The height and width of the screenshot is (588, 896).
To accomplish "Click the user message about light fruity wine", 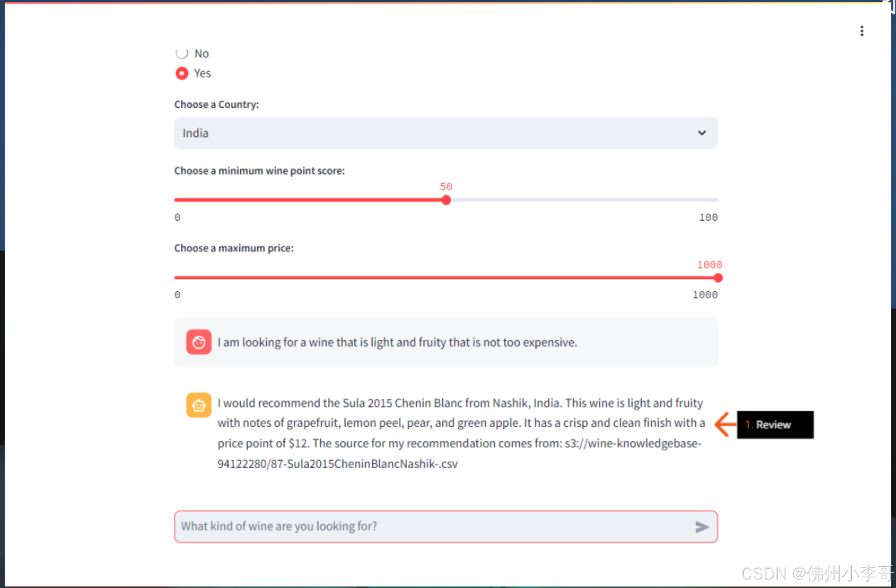I will click(397, 342).
